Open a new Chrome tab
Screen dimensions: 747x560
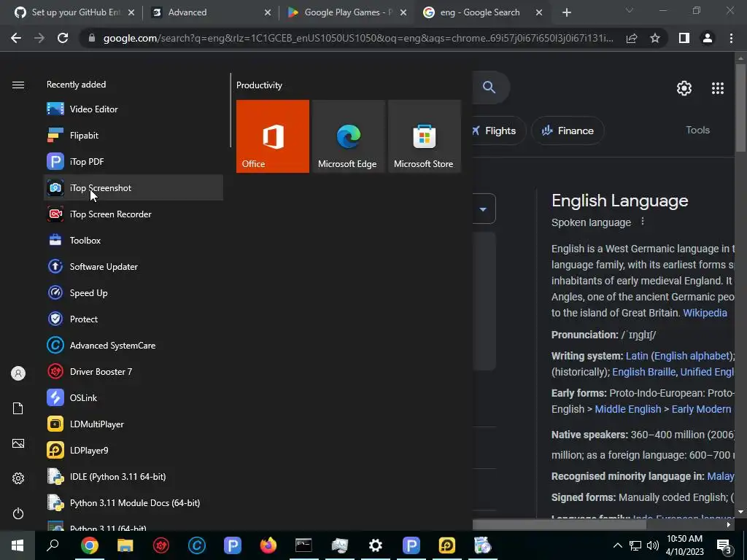click(x=566, y=13)
